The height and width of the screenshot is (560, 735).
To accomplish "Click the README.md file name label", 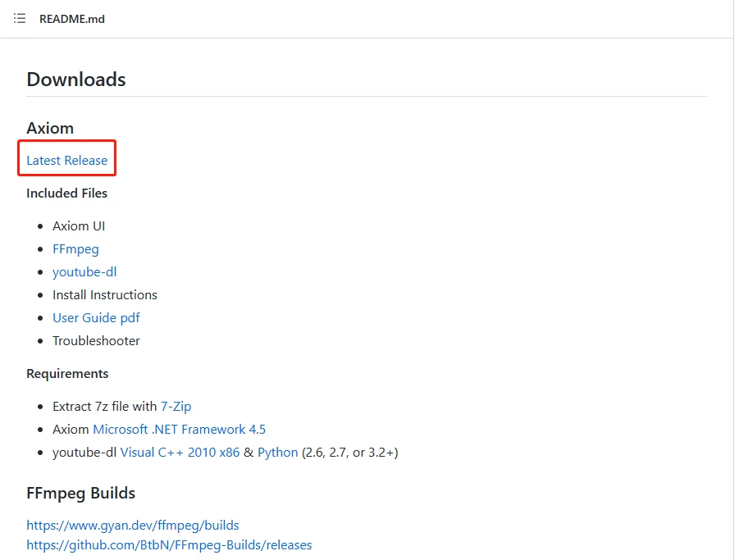I will click(x=72, y=19).
